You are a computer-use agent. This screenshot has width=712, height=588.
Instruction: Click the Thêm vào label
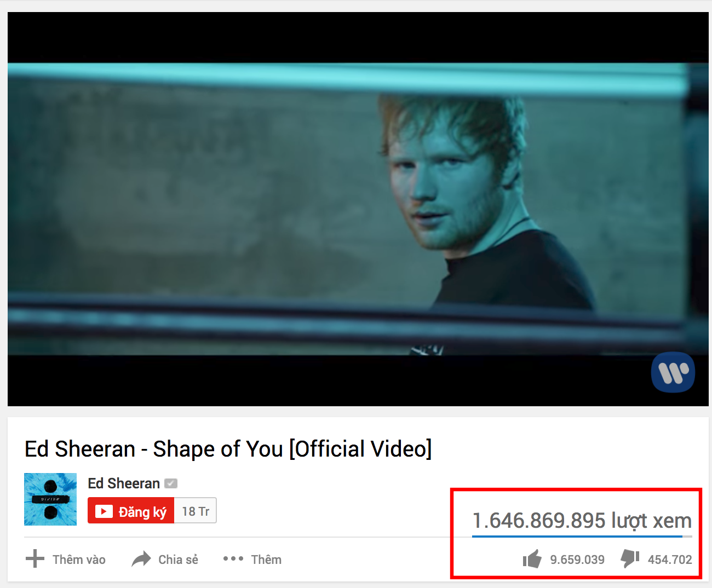point(79,560)
